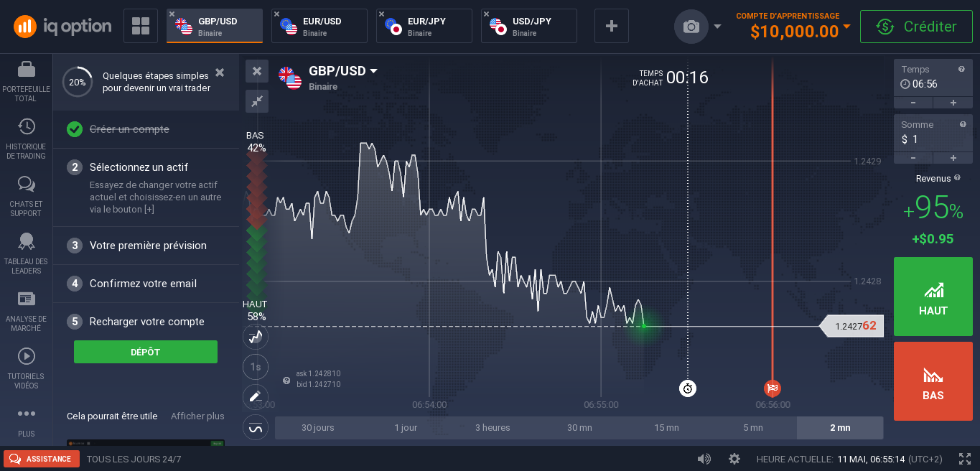Toggle the sound speaker icon
Image resolution: width=980 pixels, height=471 pixels.
(x=704, y=459)
